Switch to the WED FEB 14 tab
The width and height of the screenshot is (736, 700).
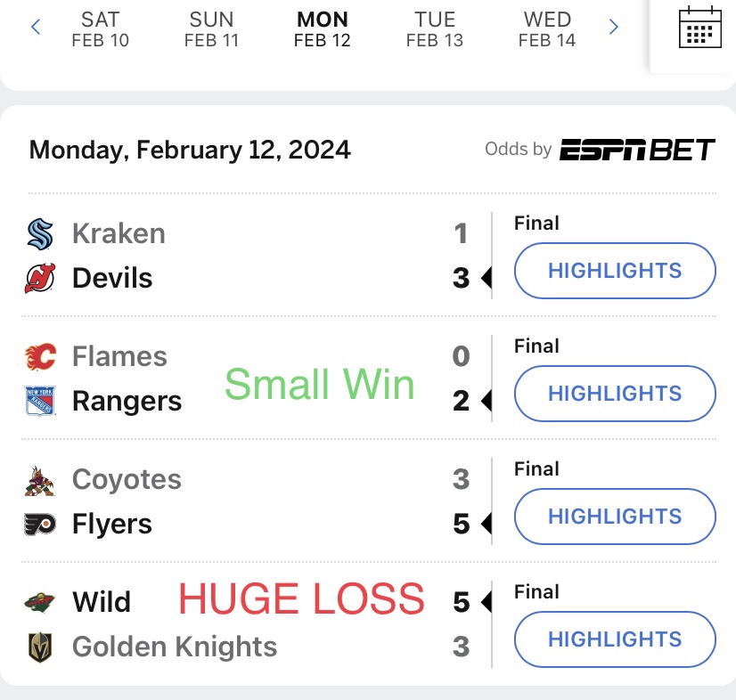pos(547,29)
